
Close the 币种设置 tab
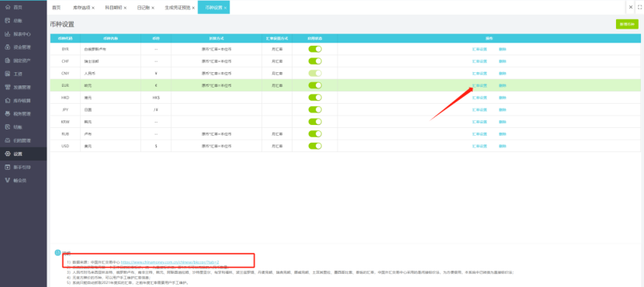226,8
